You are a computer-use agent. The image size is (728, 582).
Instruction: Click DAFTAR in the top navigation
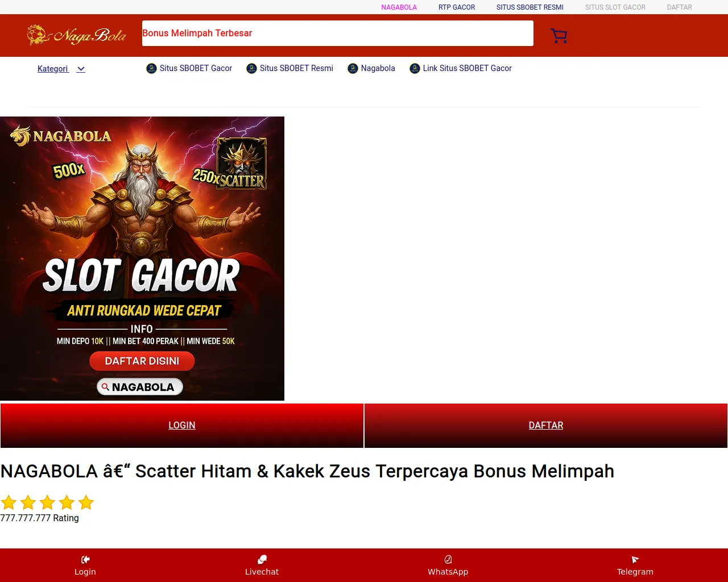point(680,7)
